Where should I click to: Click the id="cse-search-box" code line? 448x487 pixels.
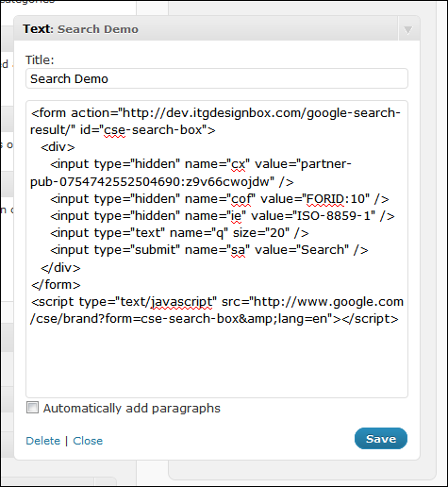tap(123, 130)
